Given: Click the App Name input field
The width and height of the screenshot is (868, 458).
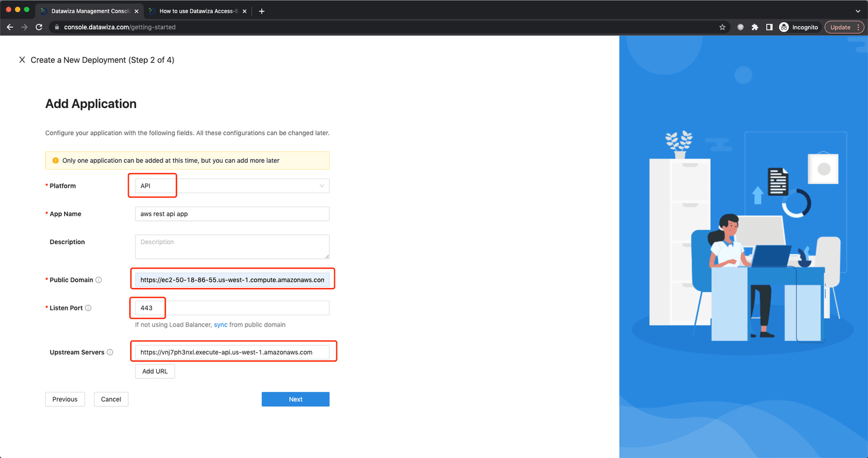Looking at the screenshot, I should click(232, 214).
